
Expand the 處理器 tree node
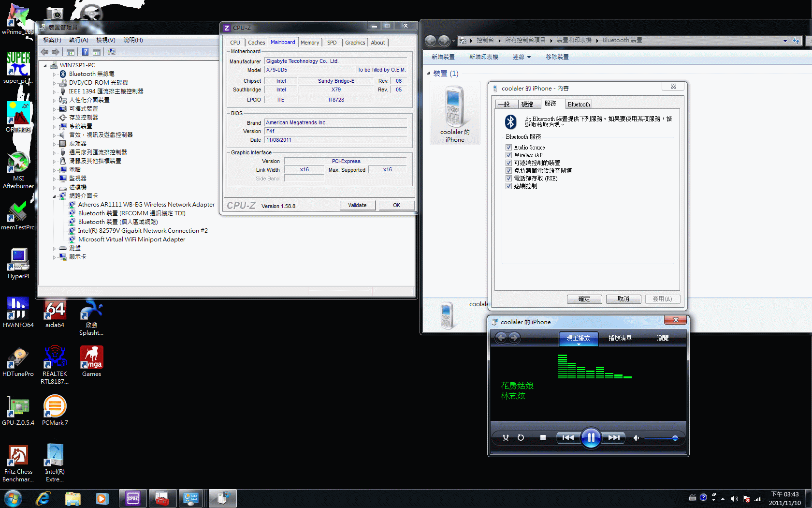point(54,144)
